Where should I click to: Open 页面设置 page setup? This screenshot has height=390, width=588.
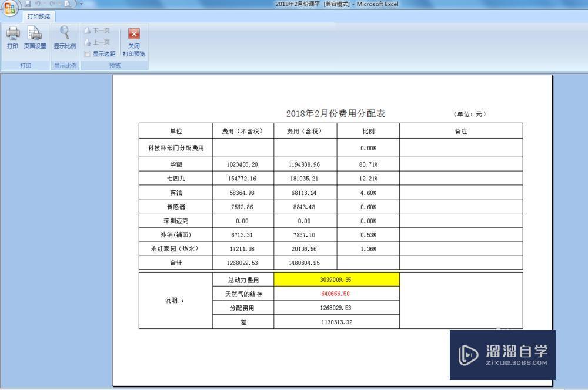click(x=35, y=38)
